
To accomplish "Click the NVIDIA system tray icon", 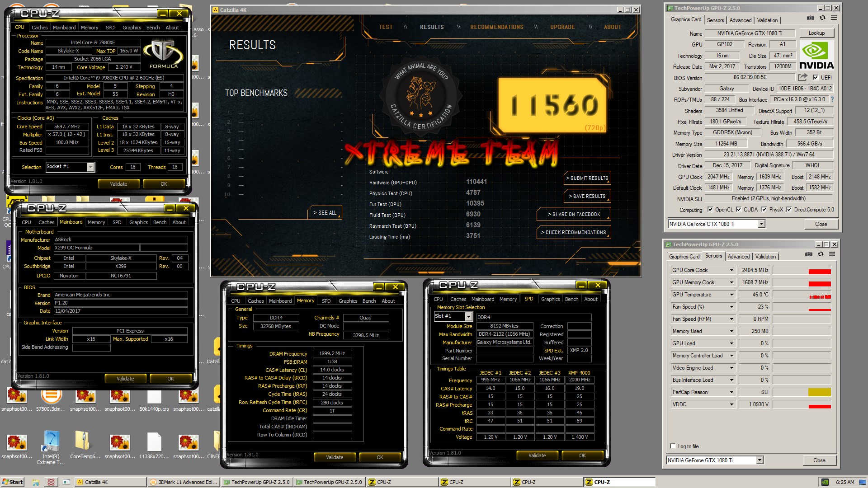I will (825, 482).
